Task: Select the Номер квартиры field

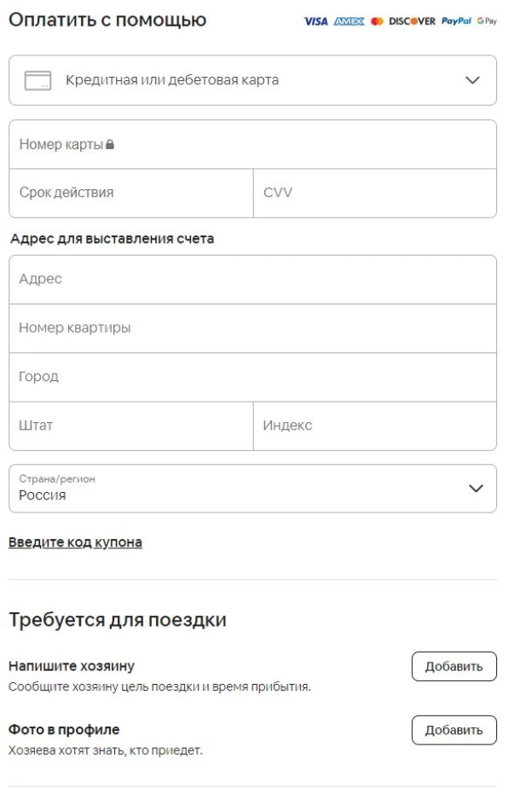Action: coord(252,328)
